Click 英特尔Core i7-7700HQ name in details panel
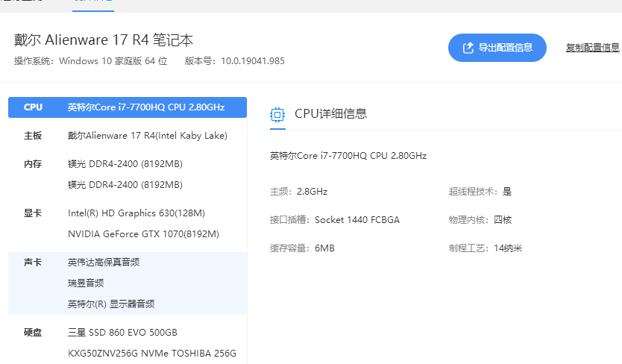 tap(348, 156)
